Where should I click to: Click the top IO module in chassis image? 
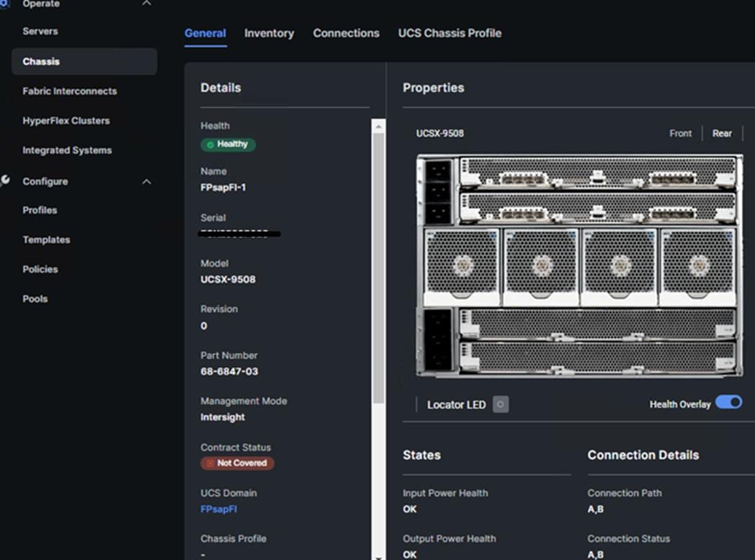pos(597,172)
